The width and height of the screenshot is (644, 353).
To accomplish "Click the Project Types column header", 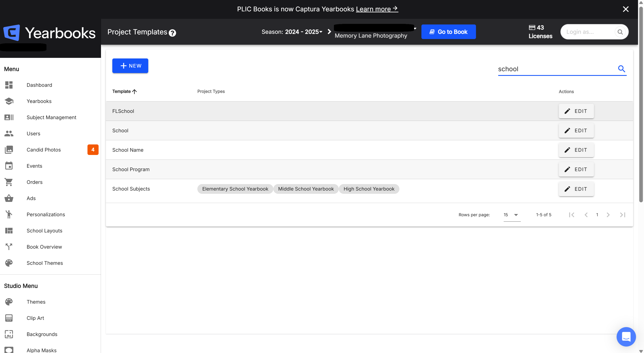I will point(211,91).
